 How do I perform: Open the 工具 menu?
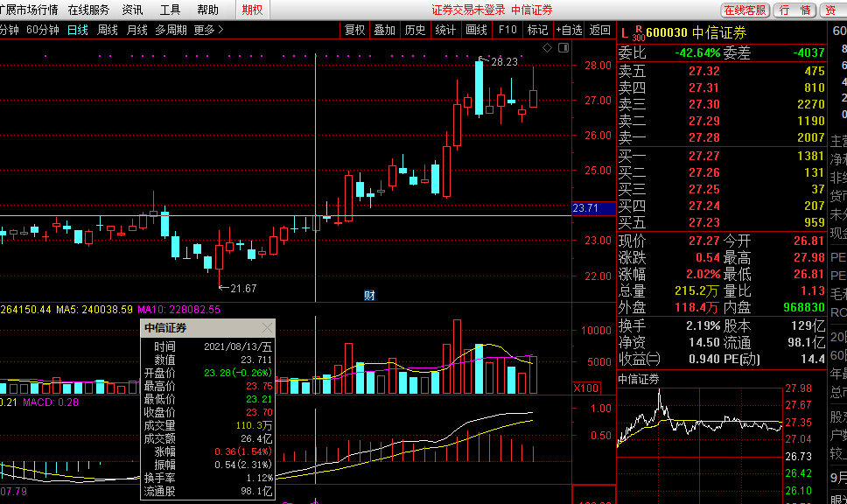pyautogui.click(x=170, y=10)
